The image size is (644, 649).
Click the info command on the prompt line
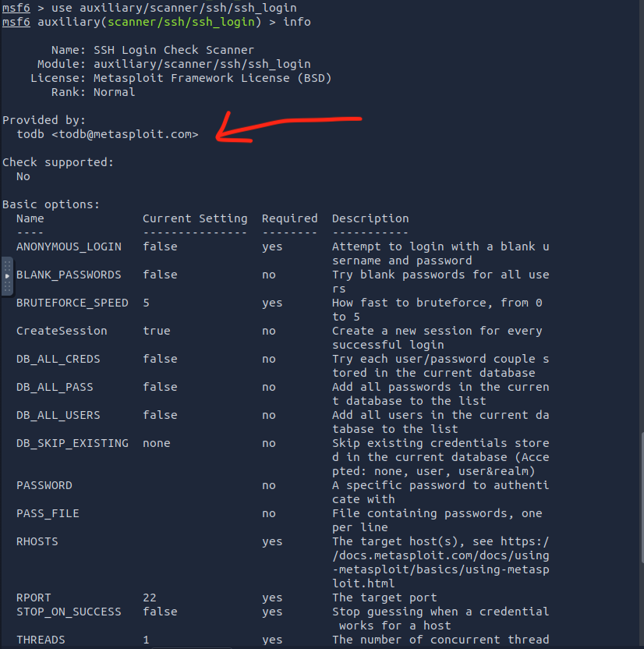click(297, 22)
